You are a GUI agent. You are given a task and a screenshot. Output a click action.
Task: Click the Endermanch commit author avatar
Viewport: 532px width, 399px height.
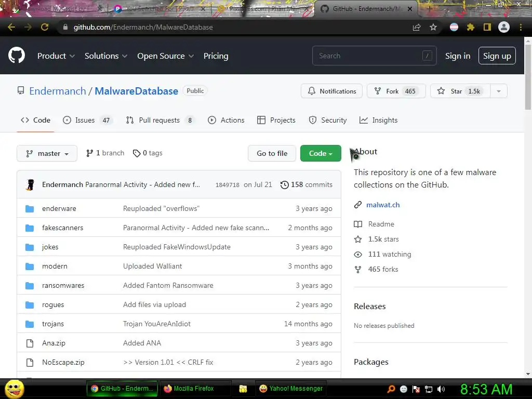30,184
